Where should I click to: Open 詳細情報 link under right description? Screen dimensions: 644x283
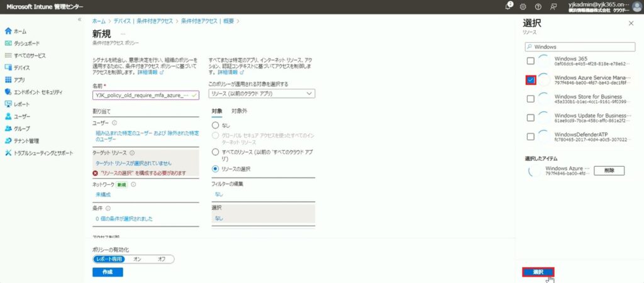point(231,72)
